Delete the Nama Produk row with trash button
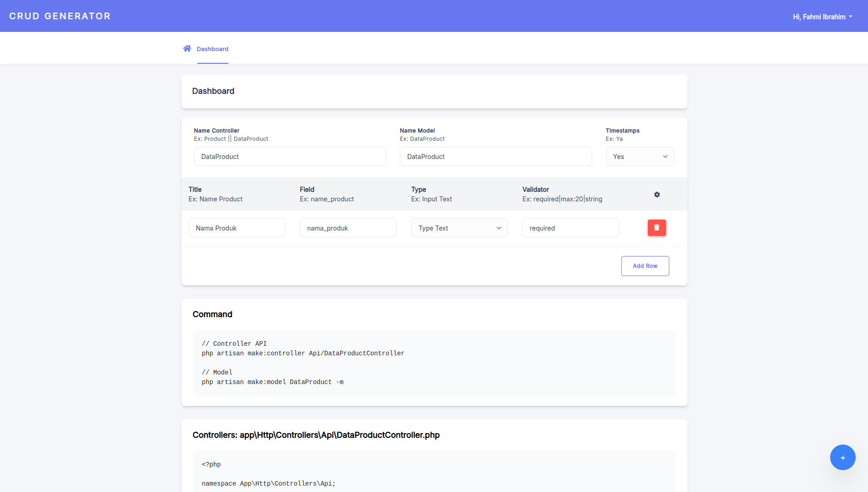Screen dimensions: 868x492 click(656, 228)
